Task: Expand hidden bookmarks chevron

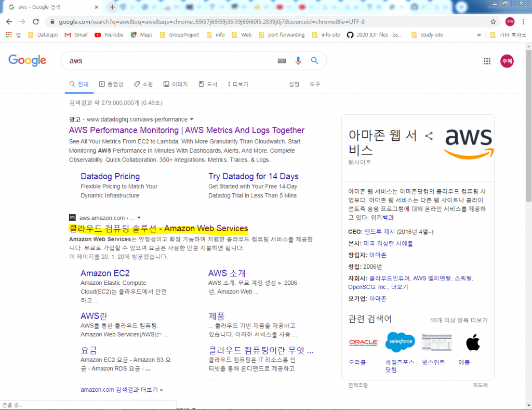Action: (479, 35)
